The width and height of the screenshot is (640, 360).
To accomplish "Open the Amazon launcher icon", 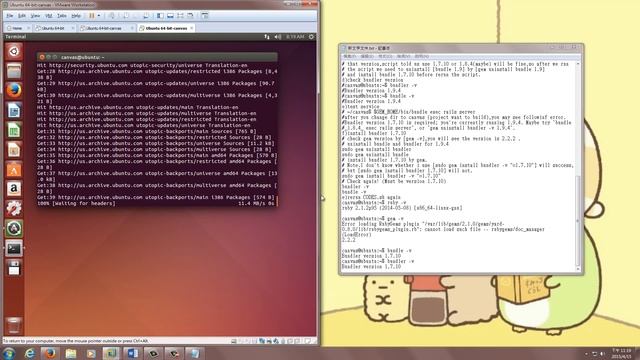I will tap(14, 189).
